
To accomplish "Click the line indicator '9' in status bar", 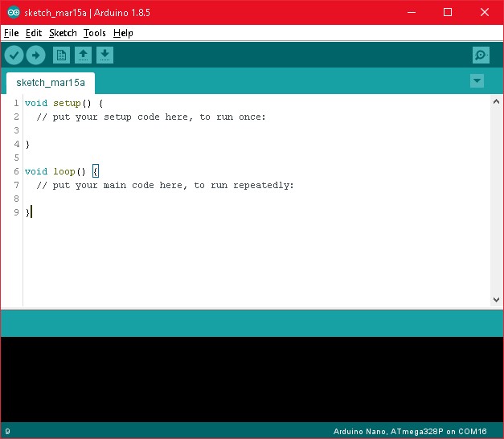I will [7, 431].
